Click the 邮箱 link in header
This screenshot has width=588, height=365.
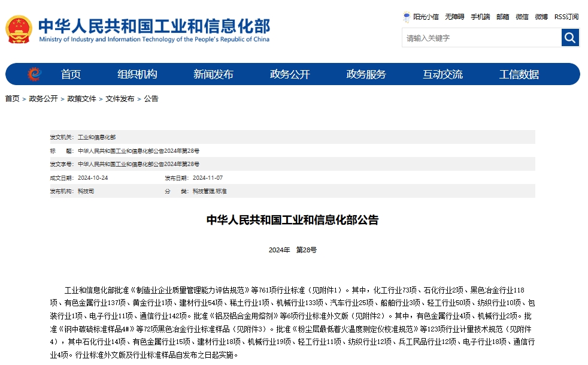click(x=503, y=17)
